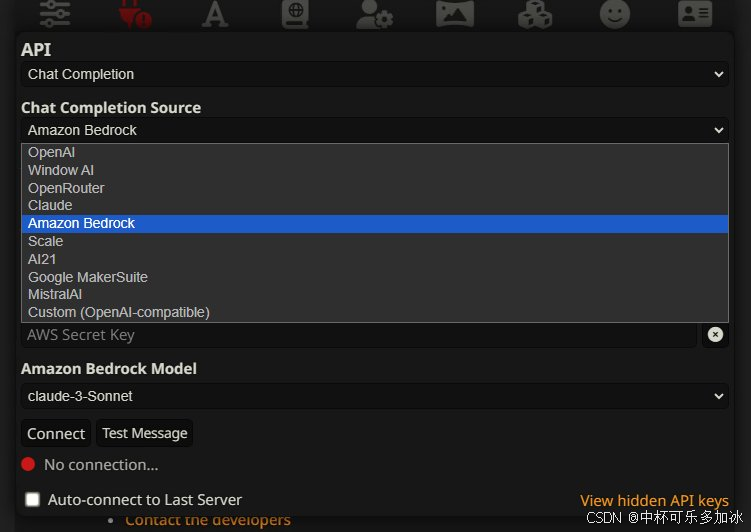Image resolution: width=751 pixels, height=532 pixels.
Task: Click the Test Message button
Action: tap(145, 433)
